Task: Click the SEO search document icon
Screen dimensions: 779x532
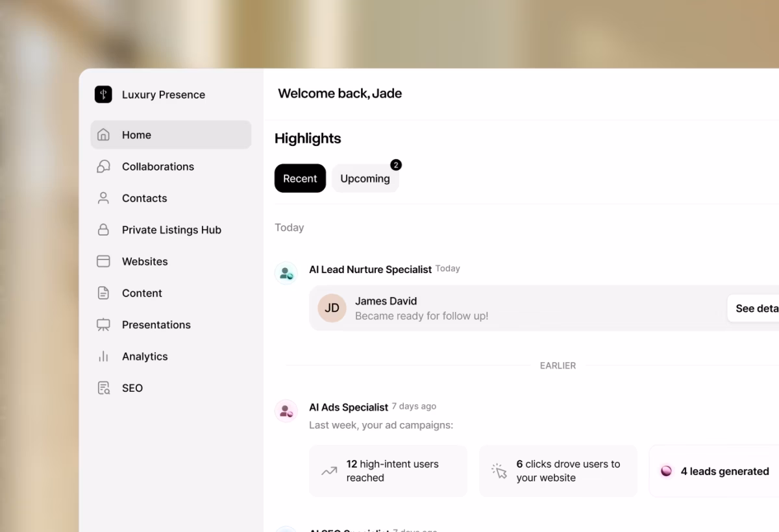Action: (103, 388)
